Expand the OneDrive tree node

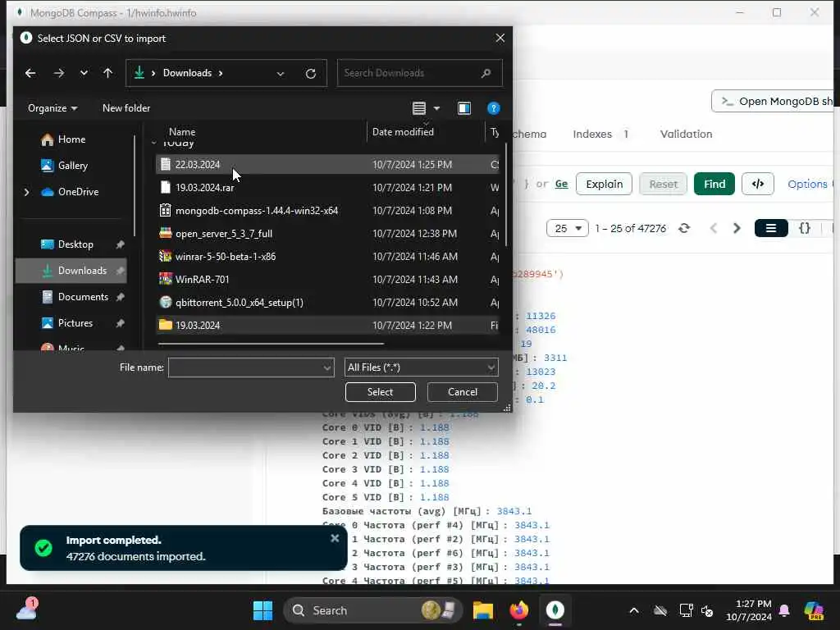[27, 192]
